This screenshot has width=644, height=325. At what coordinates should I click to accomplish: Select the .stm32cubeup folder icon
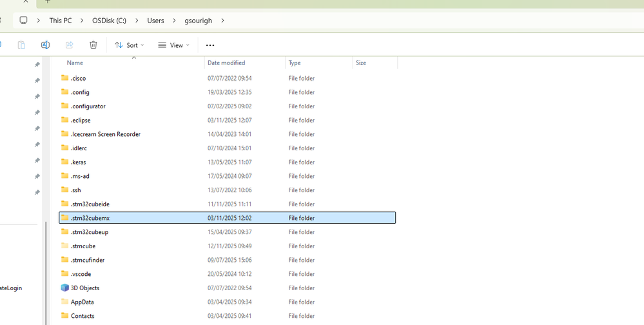64,231
